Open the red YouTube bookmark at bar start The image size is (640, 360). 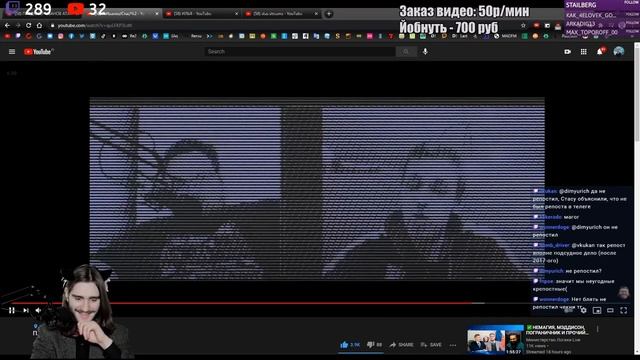pos(7,36)
